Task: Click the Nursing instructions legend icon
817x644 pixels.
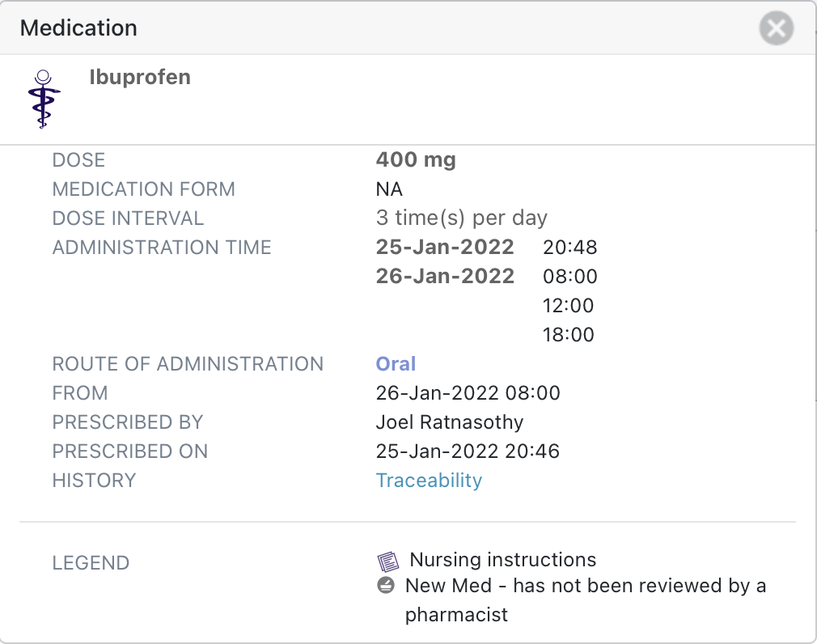Action: tap(388, 561)
